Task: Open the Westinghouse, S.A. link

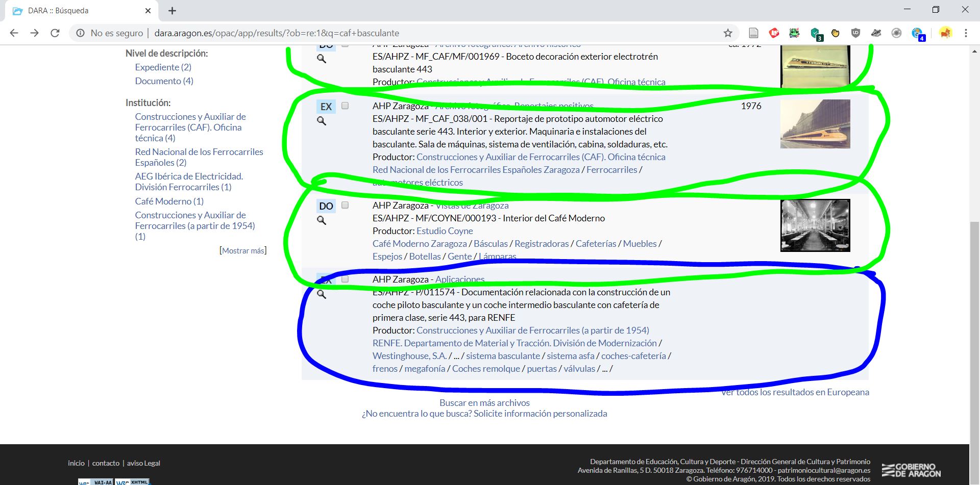Action: [x=409, y=356]
